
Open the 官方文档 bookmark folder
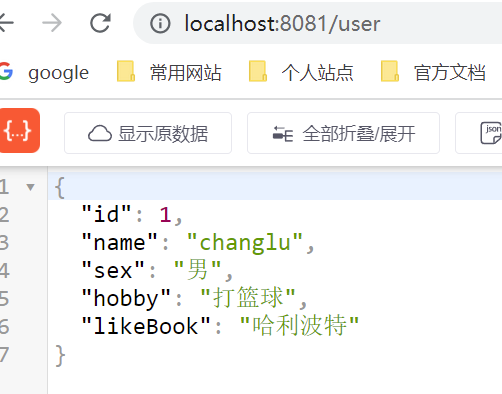433,72
